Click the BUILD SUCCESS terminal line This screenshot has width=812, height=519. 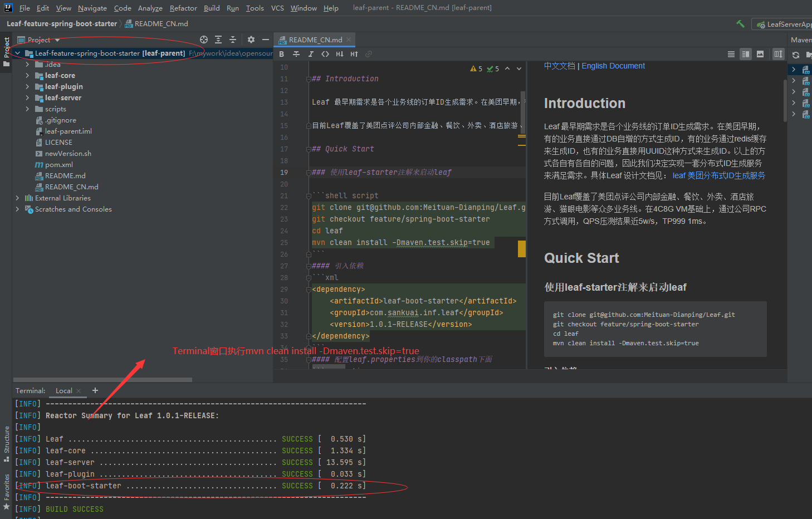75,509
